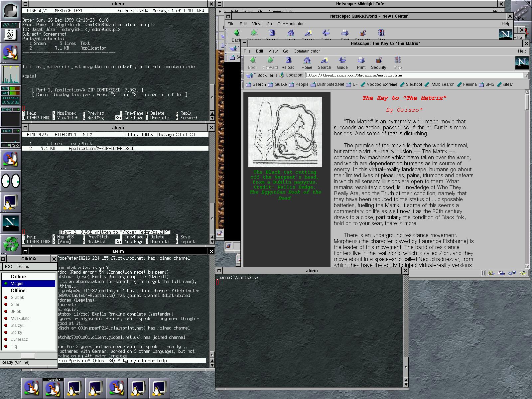Click the Location URL field in the Matrix window

(x=414, y=75)
